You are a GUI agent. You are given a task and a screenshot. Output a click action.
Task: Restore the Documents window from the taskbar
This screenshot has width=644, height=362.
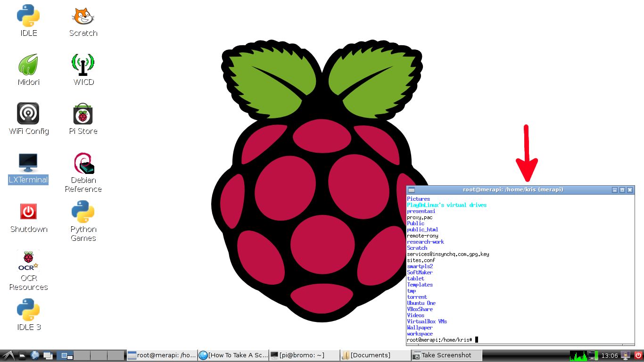click(x=375, y=355)
